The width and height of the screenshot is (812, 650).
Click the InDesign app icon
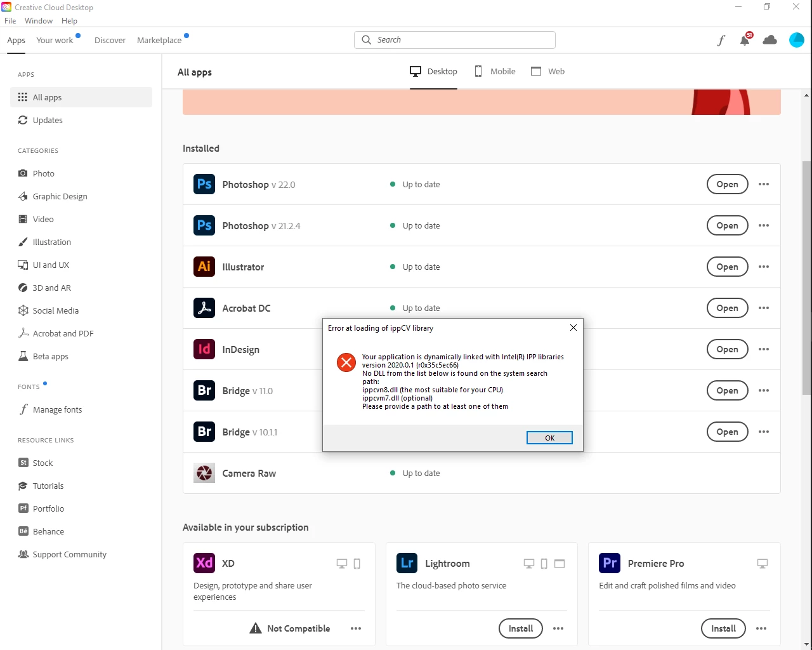point(204,349)
